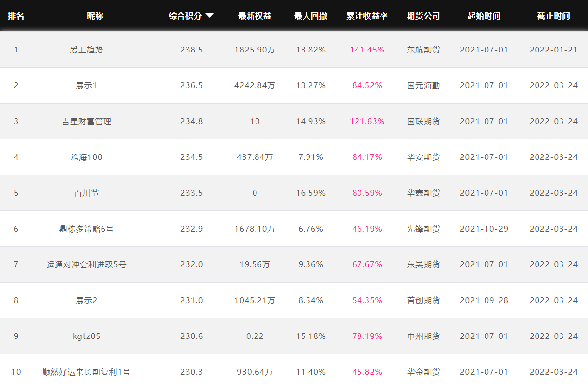Viewport: 588px width, 390px height.
Task: Select the start date 2021-09-28
Action: [484, 300]
